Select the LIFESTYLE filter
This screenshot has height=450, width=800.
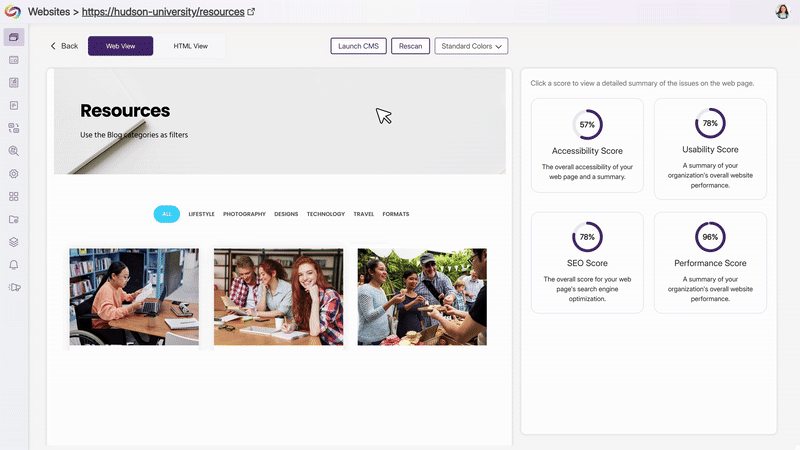pos(202,214)
